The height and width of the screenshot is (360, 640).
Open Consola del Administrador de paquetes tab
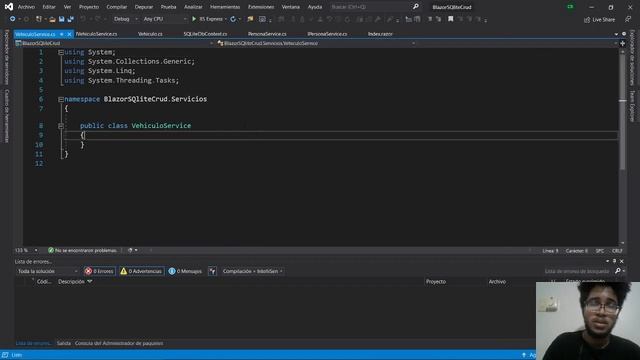(119, 343)
